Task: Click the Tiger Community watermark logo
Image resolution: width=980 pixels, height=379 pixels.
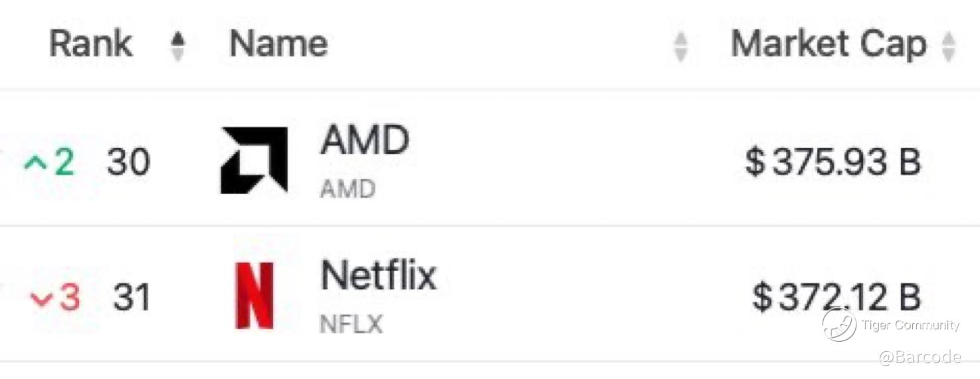Action: (x=839, y=325)
